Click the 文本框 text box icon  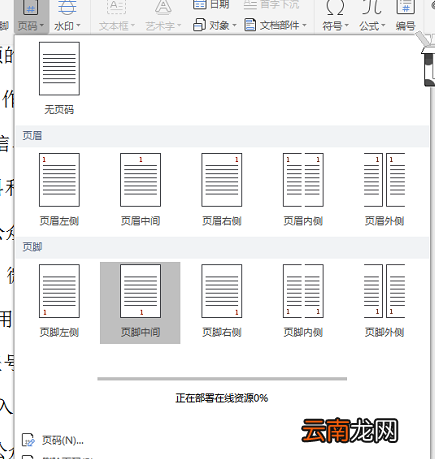pyautogui.click(x=116, y=7)
